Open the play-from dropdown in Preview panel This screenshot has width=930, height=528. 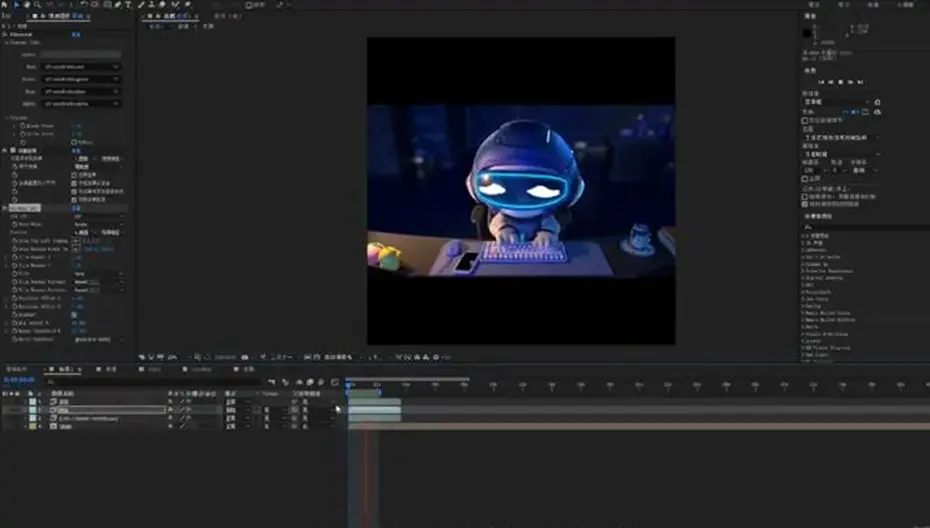pyautogui.click(x=841, y=154)
